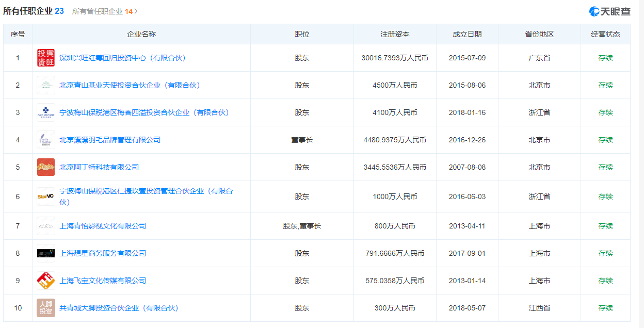Viewport: 644px width, 328px height.
Task: Click the date 2015-07-09
Action: click(467, 58)
